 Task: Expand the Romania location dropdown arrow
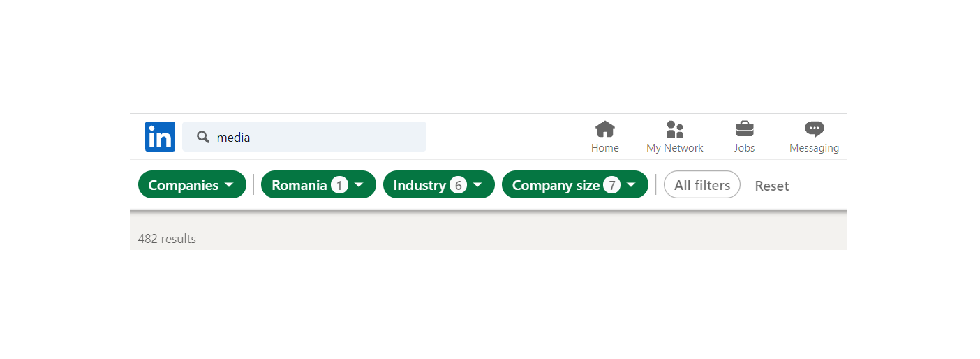click(359, 185)
